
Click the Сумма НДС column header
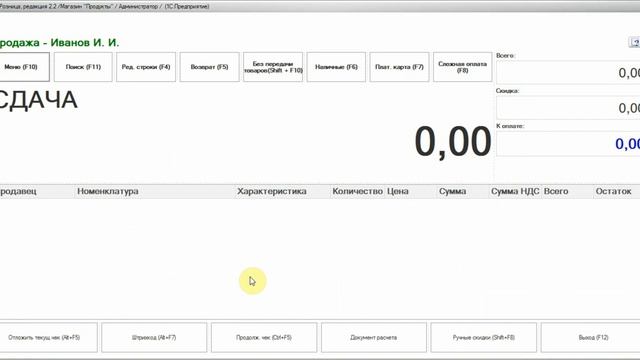point(515,191)
